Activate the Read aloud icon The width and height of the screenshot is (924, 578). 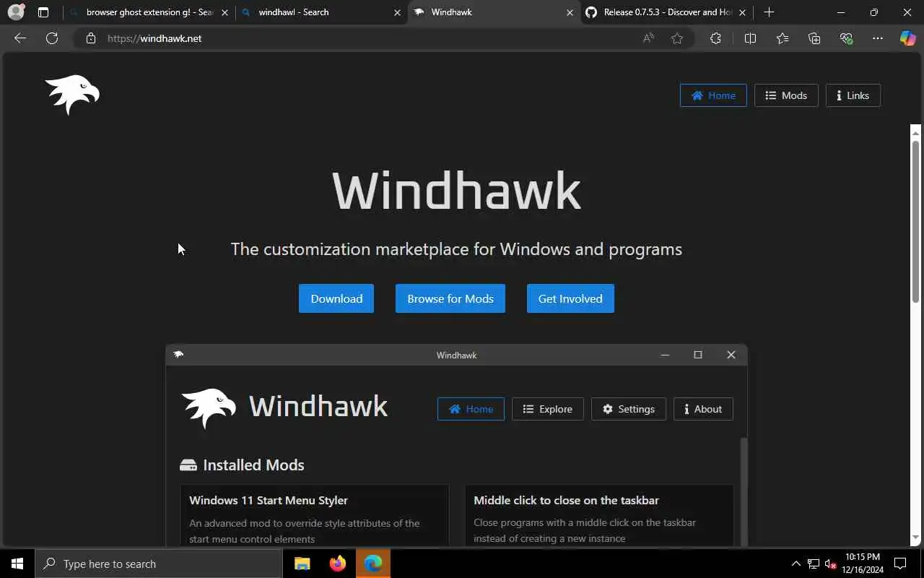[x=648, y=38]
